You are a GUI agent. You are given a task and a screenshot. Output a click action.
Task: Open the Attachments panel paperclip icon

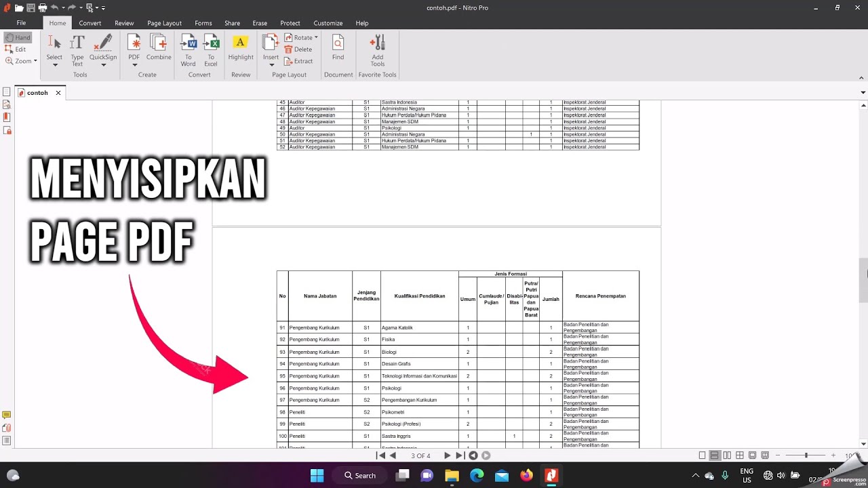[x=7, y=428]
